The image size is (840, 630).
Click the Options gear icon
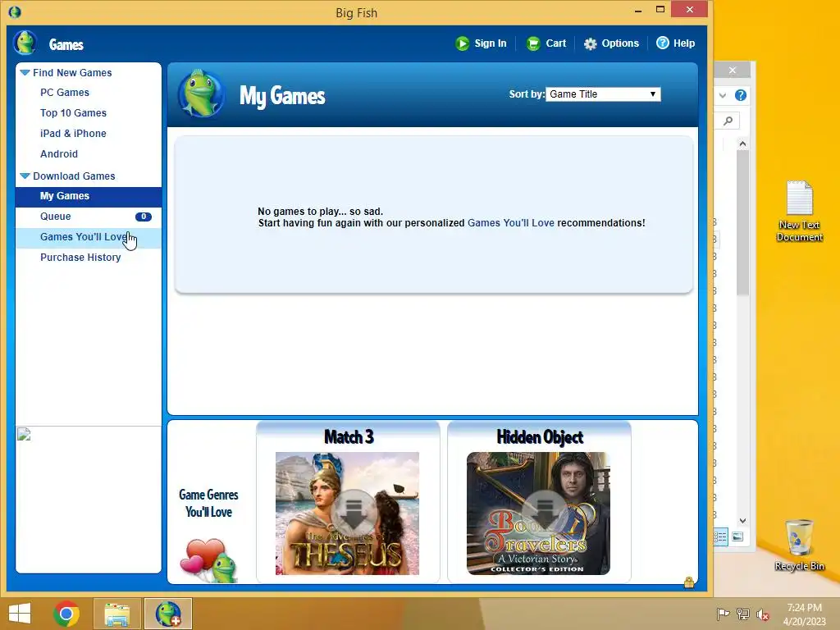click(590, 44)
